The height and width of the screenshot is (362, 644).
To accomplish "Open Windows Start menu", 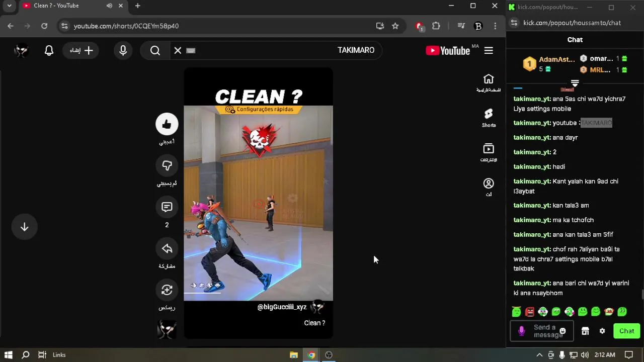I will tap(9, 355).
